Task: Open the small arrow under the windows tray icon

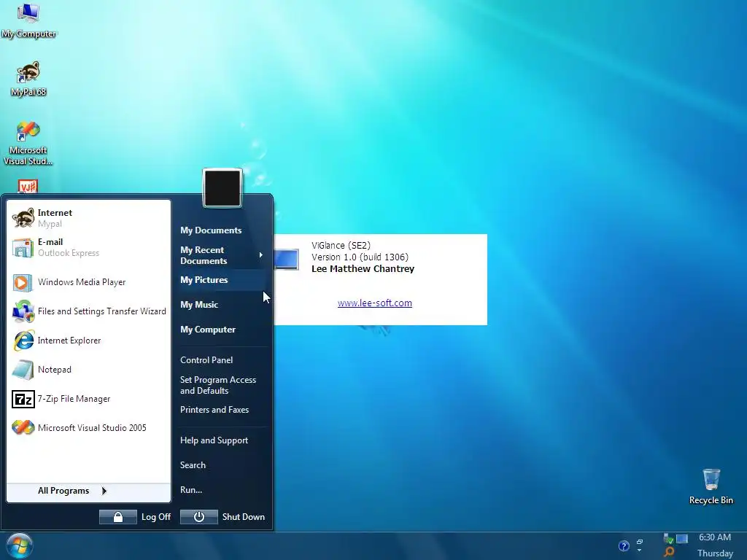Action: tap(639, 551)
